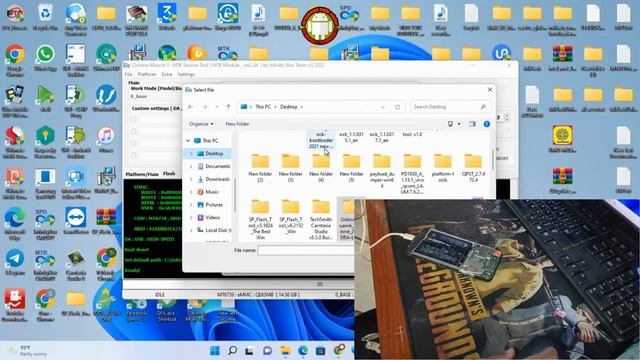Open the PD1930 vivo firmware folder

(412, 173)
